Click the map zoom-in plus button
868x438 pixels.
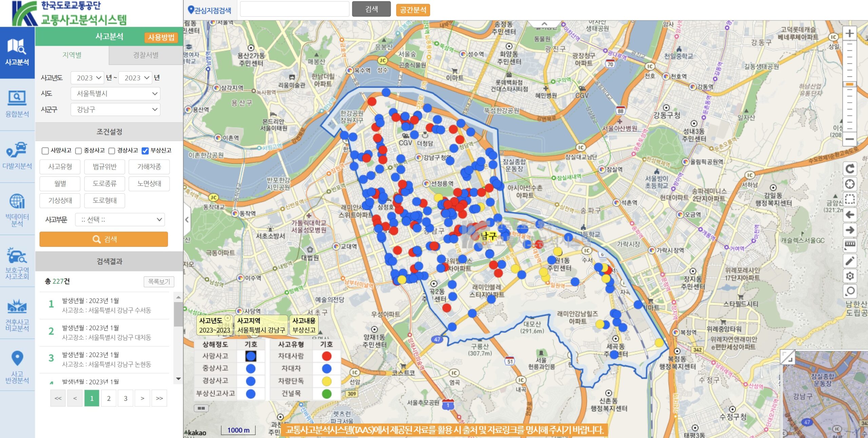click(849, 33)
